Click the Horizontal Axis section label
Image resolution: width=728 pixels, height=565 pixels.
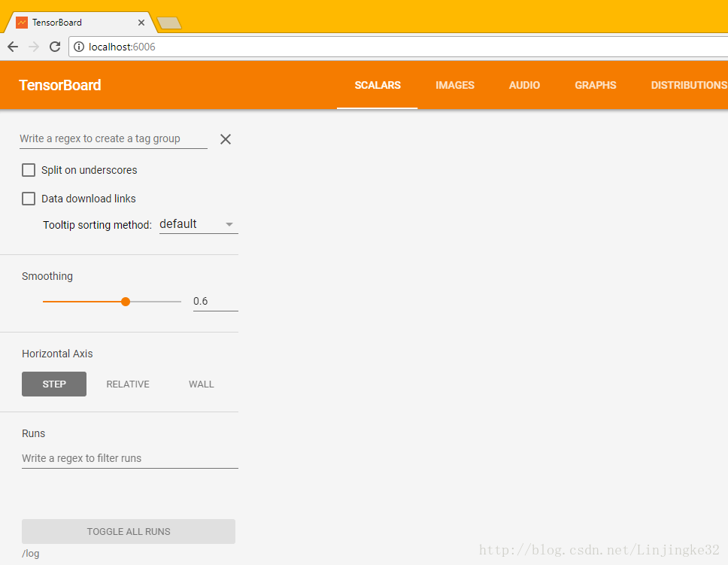pyautogui.click(x=57, y=354)
